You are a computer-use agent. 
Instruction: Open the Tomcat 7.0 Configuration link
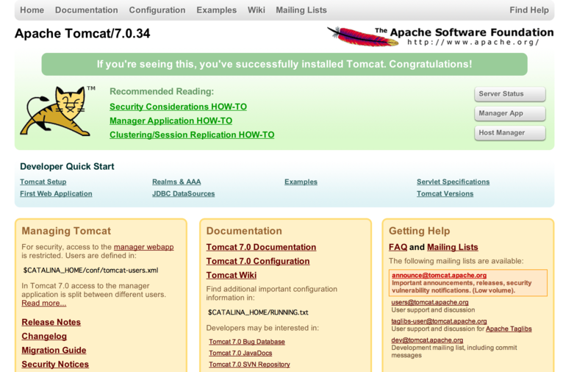(x=258, y=262)
